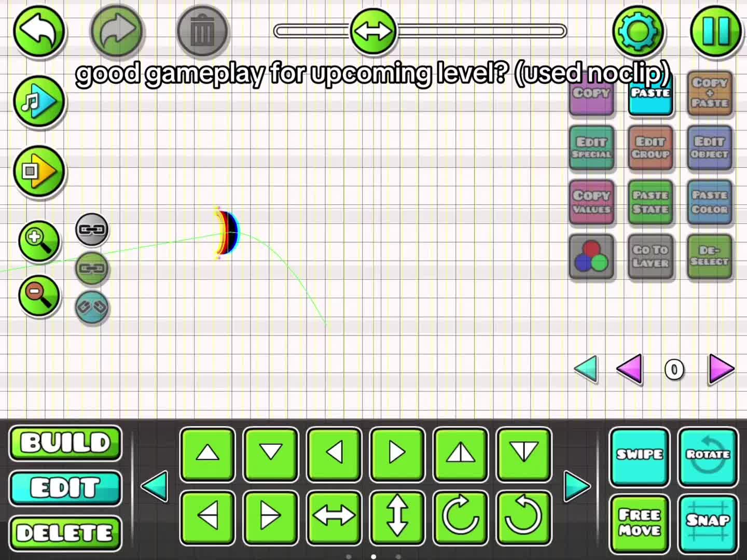Screen dimensions: 747x560
Task: Rotate the object clockwise
Action: click(x=461, y=517)
